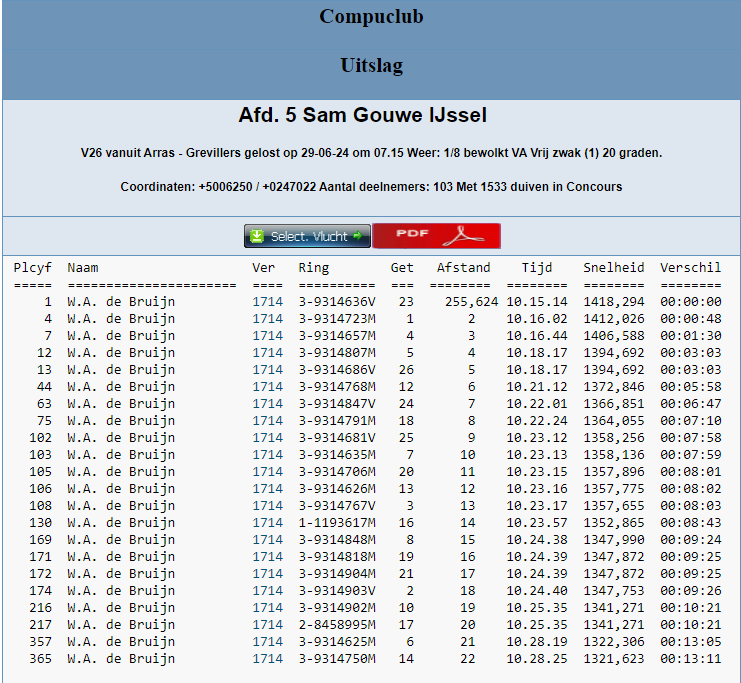The height and width of the screenshot is (683, 741).
Task: Click the 1714 link for ring 3-9314723M
Action: 267,318
